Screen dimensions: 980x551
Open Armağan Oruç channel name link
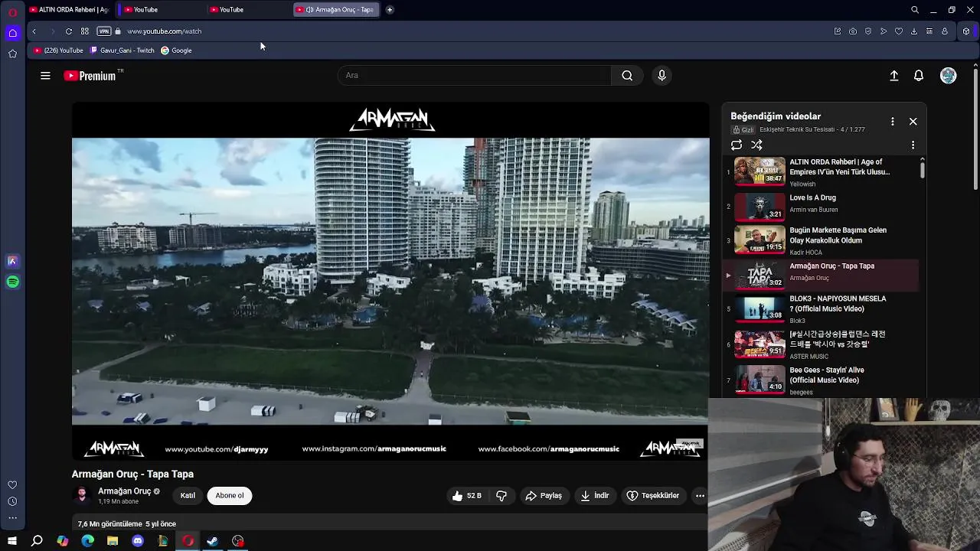124,491
